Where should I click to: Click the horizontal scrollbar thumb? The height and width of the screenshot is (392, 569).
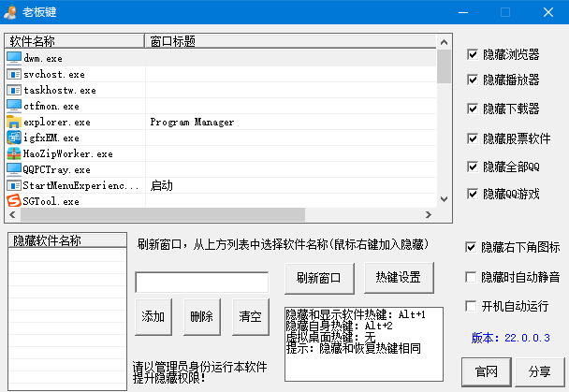click(x=163, y=214)
